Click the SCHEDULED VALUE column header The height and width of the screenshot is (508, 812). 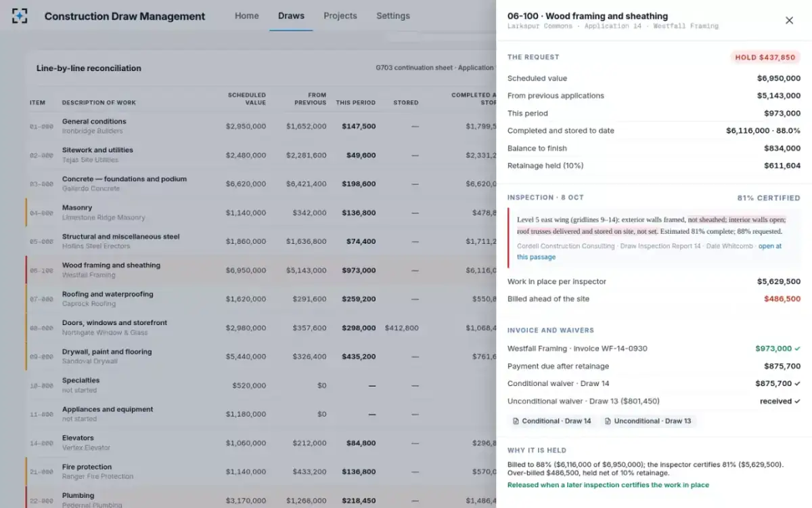(247, 99)
